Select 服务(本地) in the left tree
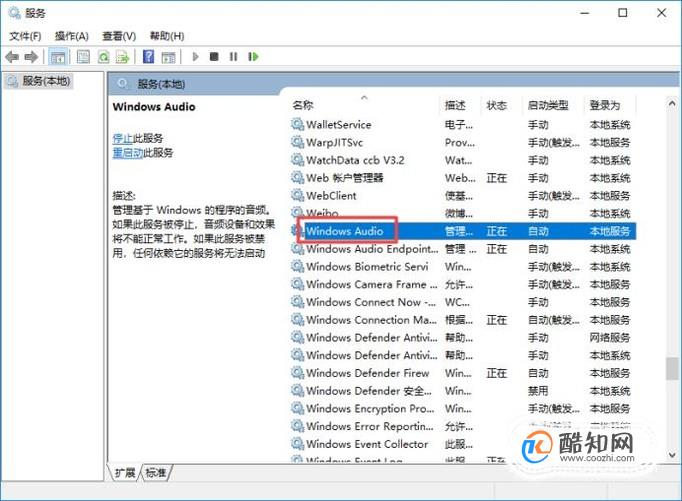Image resolution: width=682 pixels, height=501 pixels. point(39,81)
